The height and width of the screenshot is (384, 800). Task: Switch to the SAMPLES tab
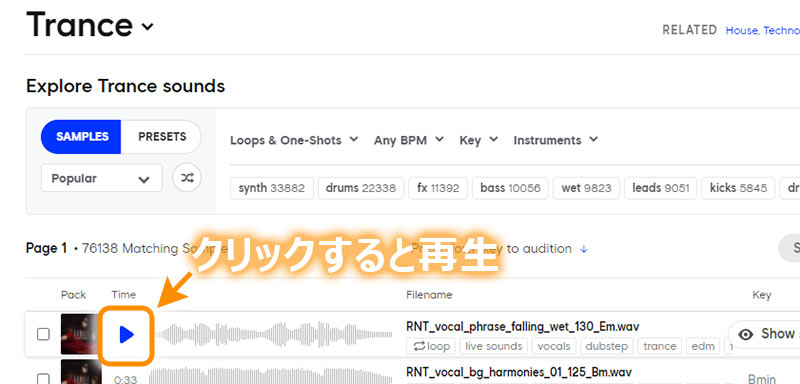coord(82,137)
